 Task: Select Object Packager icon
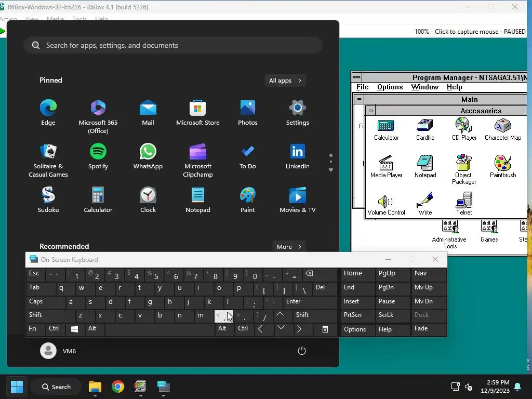click(x=464, y=169)
